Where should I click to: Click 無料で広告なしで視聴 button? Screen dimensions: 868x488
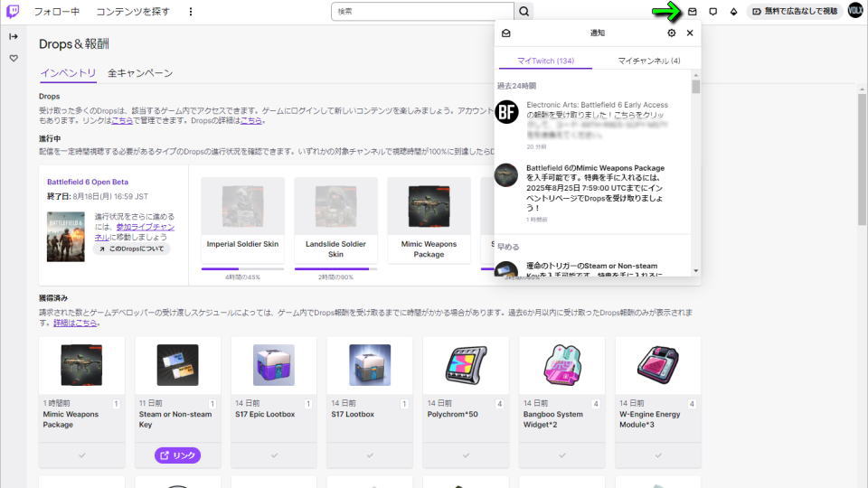click(795, 11)
